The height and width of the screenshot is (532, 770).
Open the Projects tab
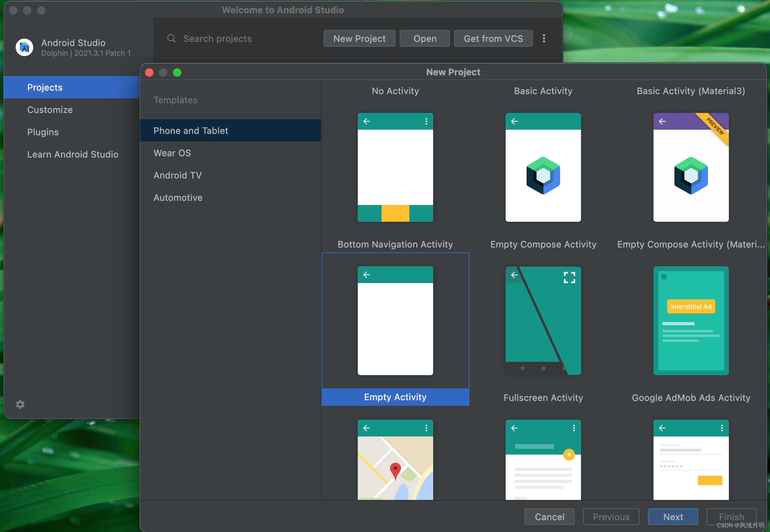click(x=71, y=87)
